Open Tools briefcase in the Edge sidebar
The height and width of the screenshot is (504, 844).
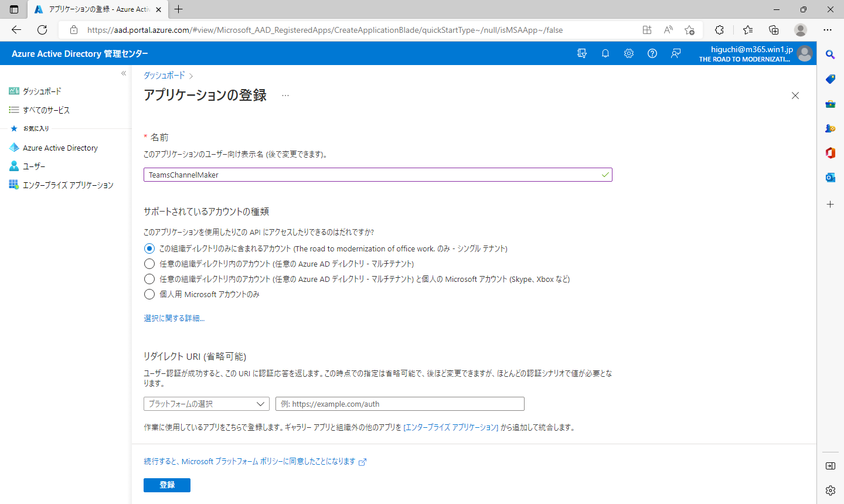tap(831, 104)
